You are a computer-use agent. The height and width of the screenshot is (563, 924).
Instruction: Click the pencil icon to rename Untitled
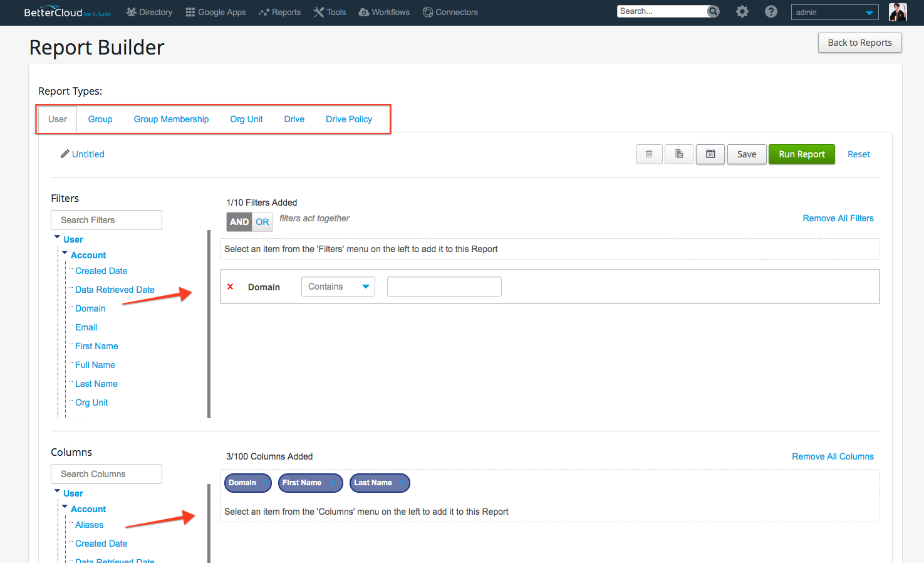[x=65, y=154]
